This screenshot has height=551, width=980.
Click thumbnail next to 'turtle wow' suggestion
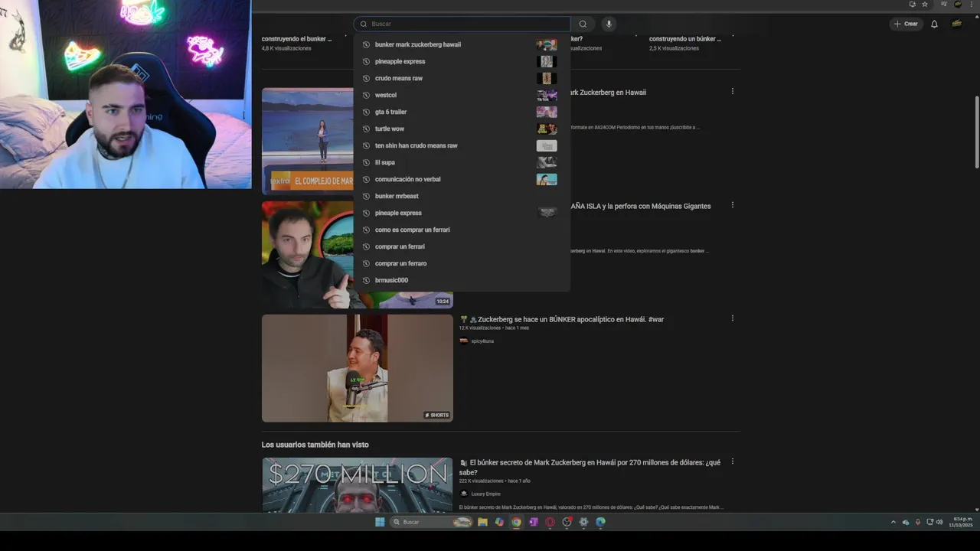coord(547,129)
